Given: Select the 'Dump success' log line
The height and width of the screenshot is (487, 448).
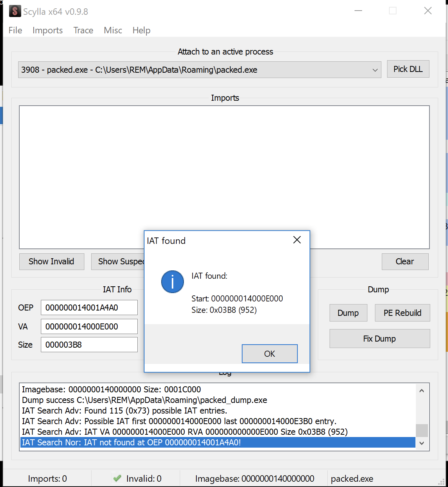Looking at the screenshot, I should (218, 400).
